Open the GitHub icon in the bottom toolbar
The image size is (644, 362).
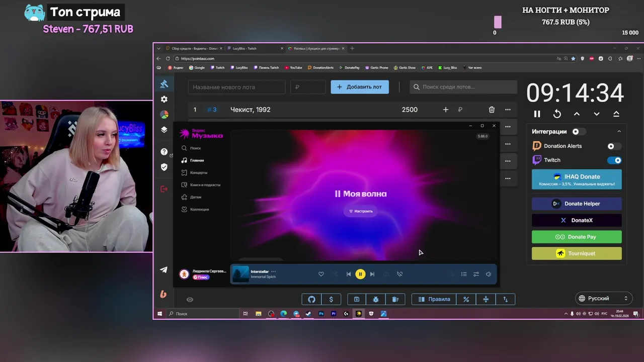(311, 299)
